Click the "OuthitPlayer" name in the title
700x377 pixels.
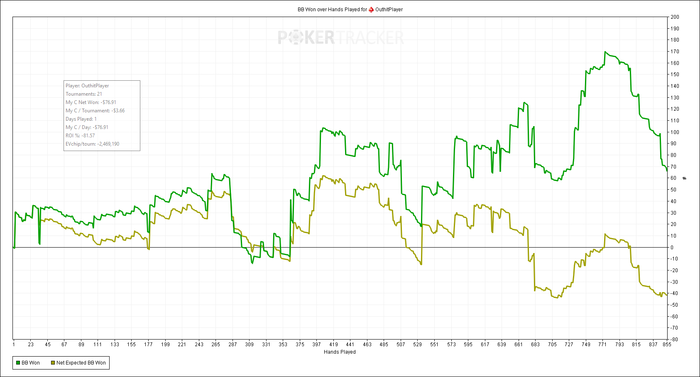coord(389,9)
